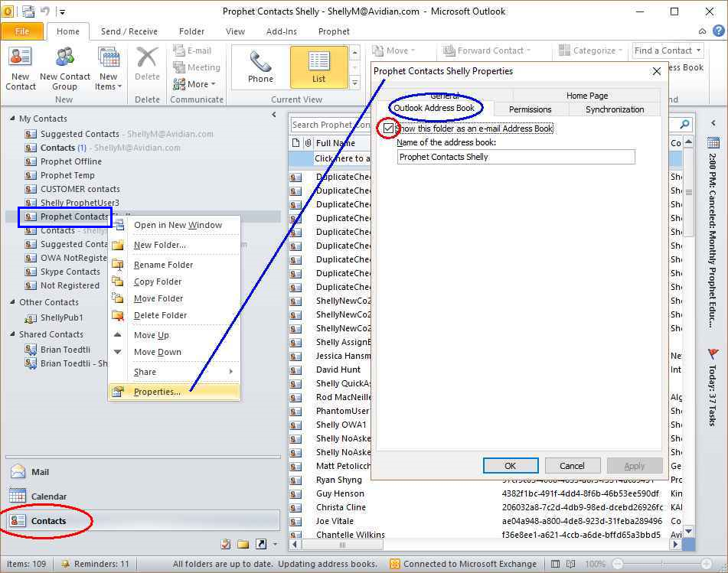Open the Categorize dropdown
Image resolution: width=728 pixels, height=573 pixels.
pyautogui.click(x=590, y=50)
